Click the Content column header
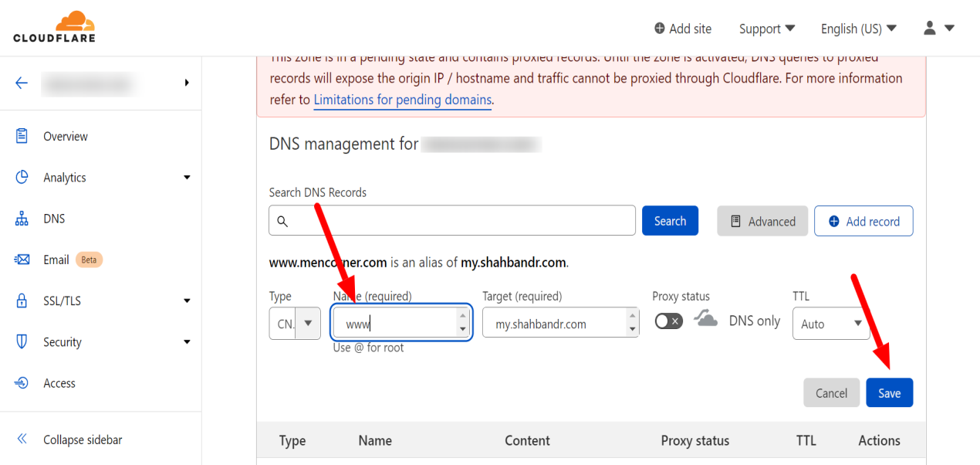Screen dimensions: 980x465 [527, 440]
